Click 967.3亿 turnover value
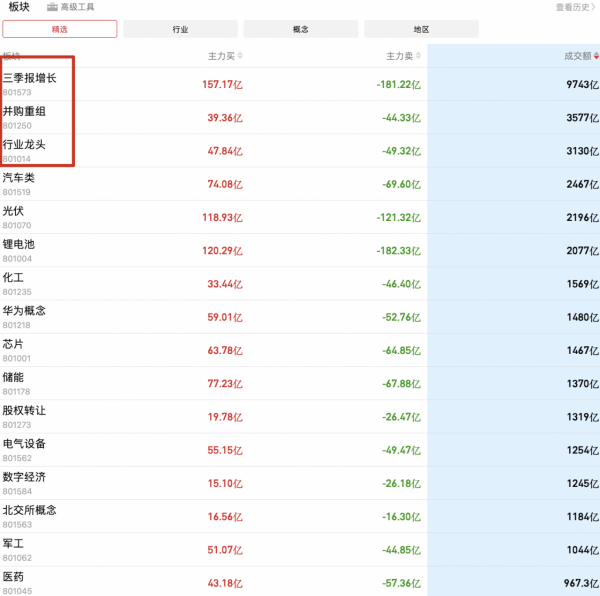Viewport: 600px width, 596px height. point(581,583)
